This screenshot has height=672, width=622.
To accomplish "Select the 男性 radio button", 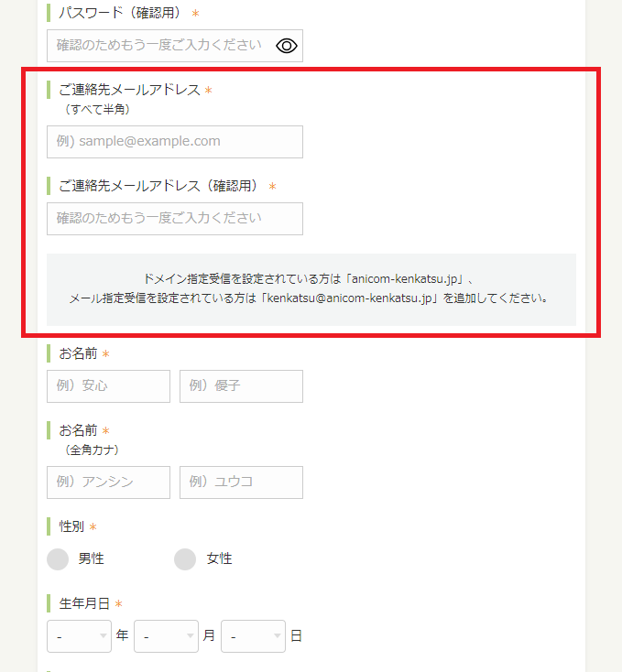I will pyautogui.click(x=58, y=558).
